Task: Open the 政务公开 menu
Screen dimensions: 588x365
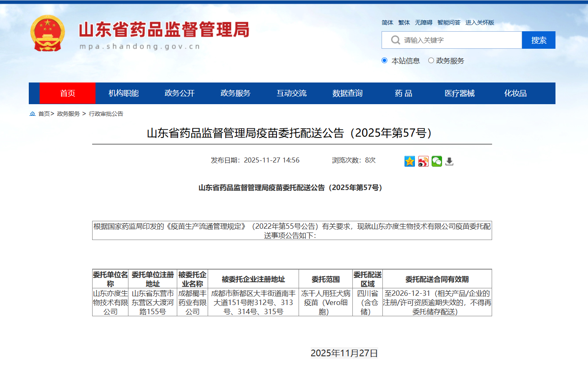Action: (180, 93)
